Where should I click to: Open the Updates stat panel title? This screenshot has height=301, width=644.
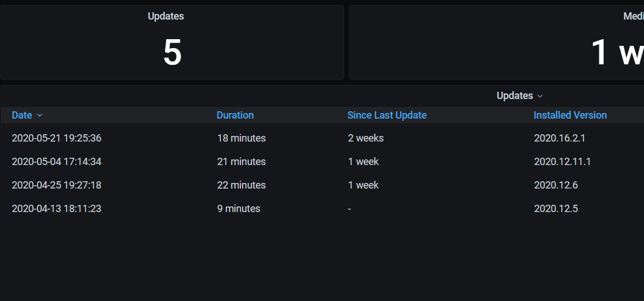(166, 16)
